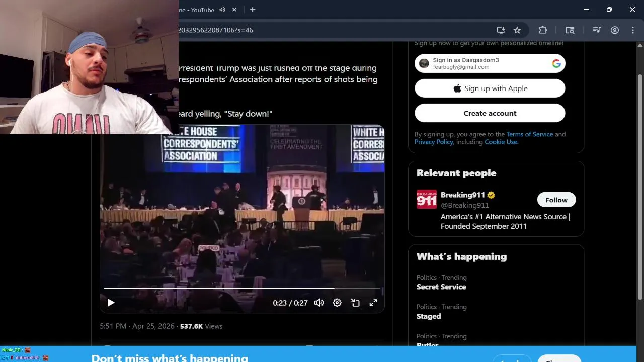644x362 pixels.
Task: Open media controls icon in toolbar
Action: coord(597,30)
